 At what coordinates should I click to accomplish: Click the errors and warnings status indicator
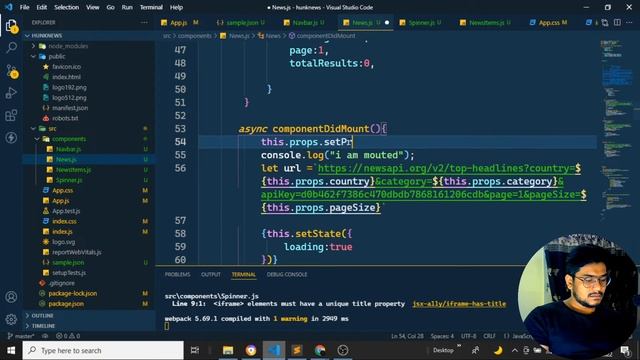(x=68, y=336)
